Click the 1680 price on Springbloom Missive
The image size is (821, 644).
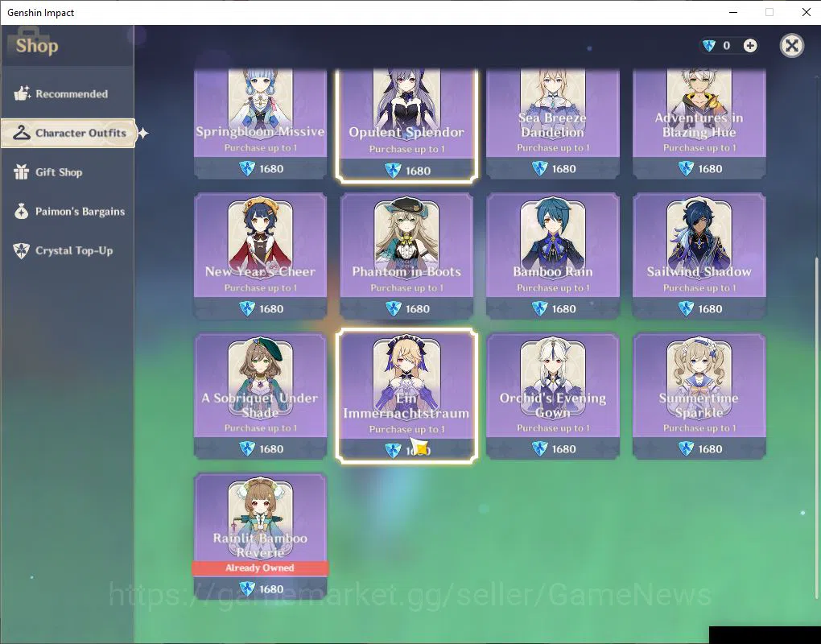click(271, 169)
